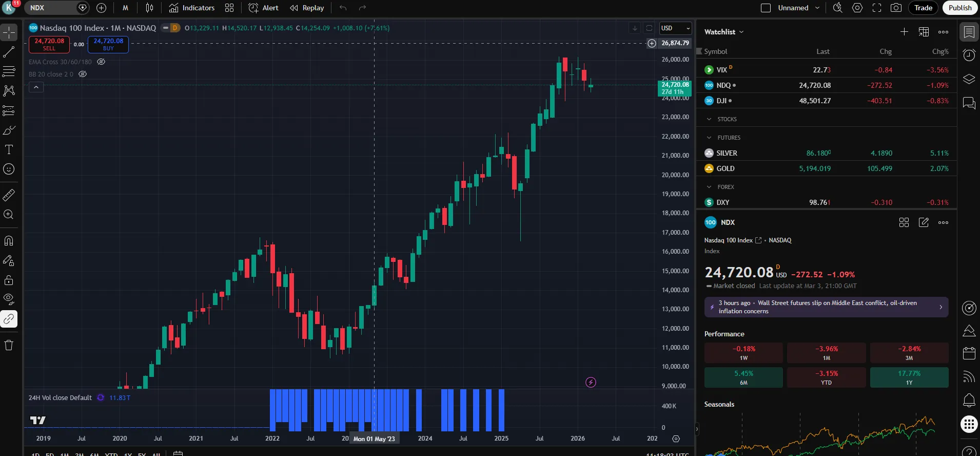This screenshot has height=456, width=980.
Task: Redo the last chart action
Action: [x=362, y=8]
